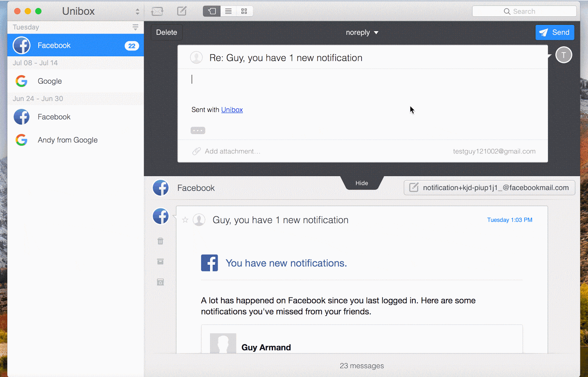Viewport: 588px width, 377px height.
Task: Select the Facebook contact with 22 badge
Action: 76,45
